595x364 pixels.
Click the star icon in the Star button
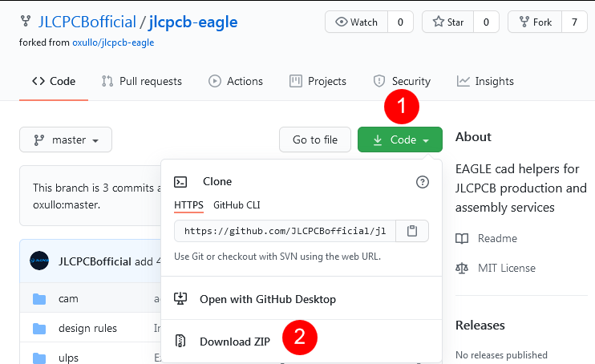coord(439,22)
